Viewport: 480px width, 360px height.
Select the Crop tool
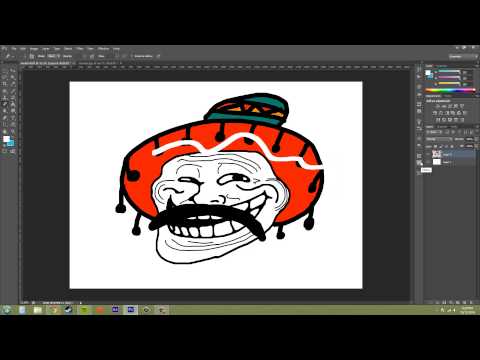pos(4,84)
